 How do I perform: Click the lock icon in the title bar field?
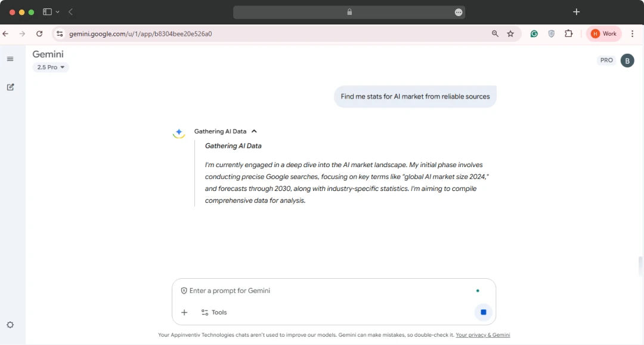(x=349, y=12)
